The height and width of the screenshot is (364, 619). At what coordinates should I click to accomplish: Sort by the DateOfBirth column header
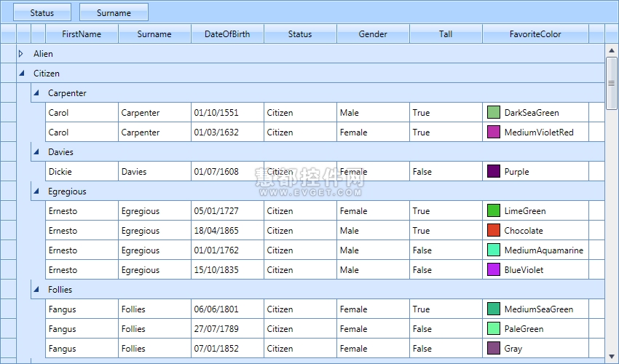click(227, 34)
